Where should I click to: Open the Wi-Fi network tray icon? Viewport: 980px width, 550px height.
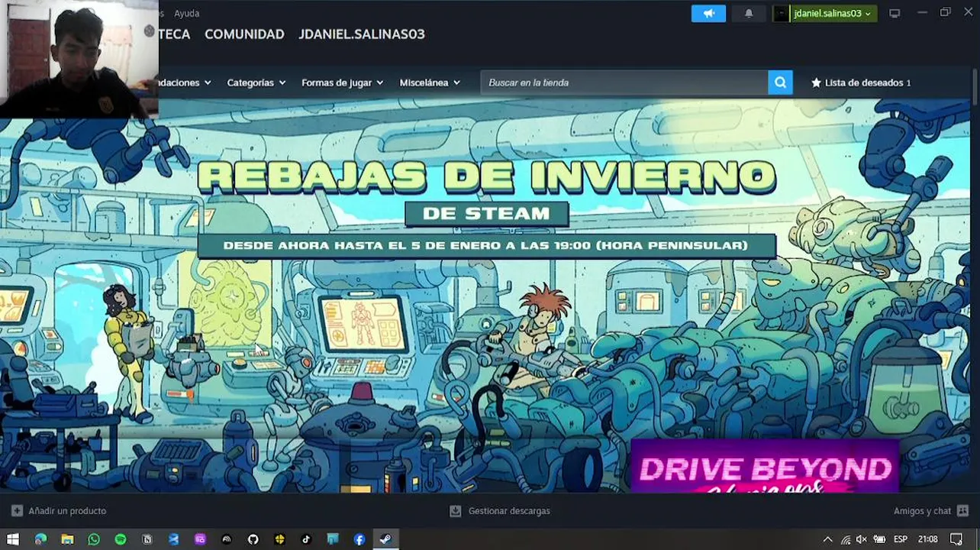pos(845,539)
